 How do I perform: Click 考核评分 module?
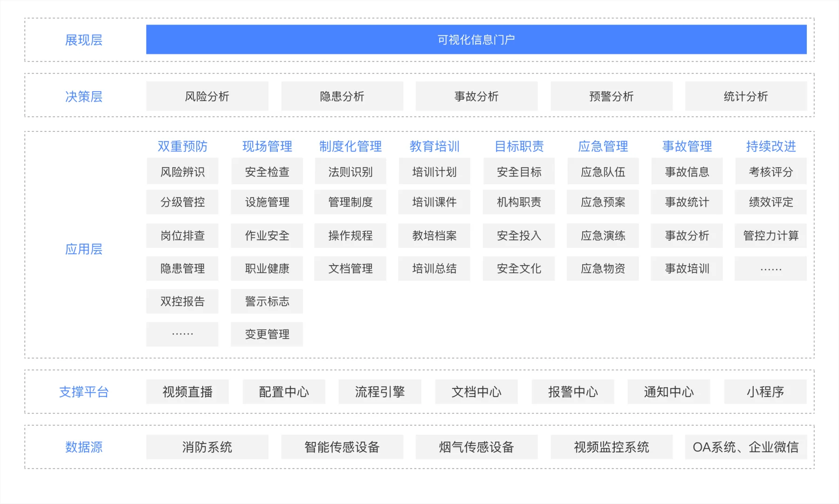(771, 172)
